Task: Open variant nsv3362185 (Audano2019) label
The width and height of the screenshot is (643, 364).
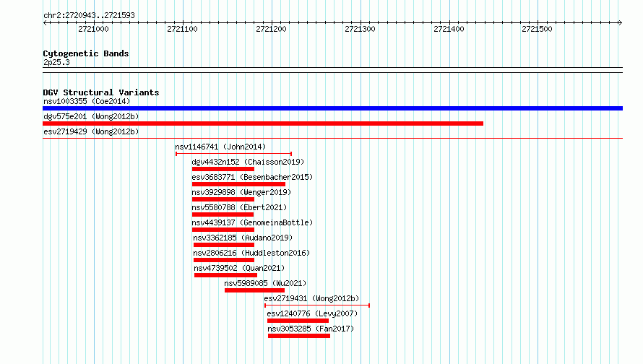Action: pos(243,238)
